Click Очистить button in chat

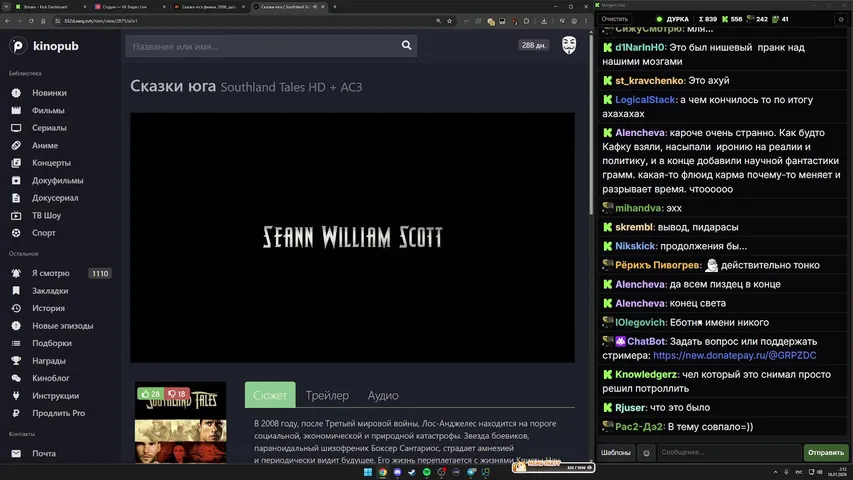614,19
